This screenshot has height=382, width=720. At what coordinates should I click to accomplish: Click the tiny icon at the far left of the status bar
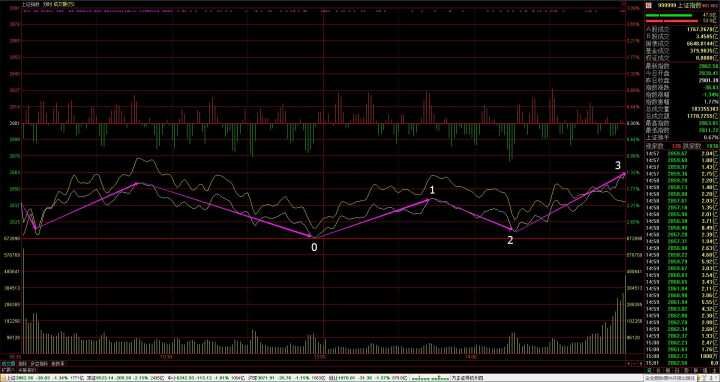pos(3,379)
